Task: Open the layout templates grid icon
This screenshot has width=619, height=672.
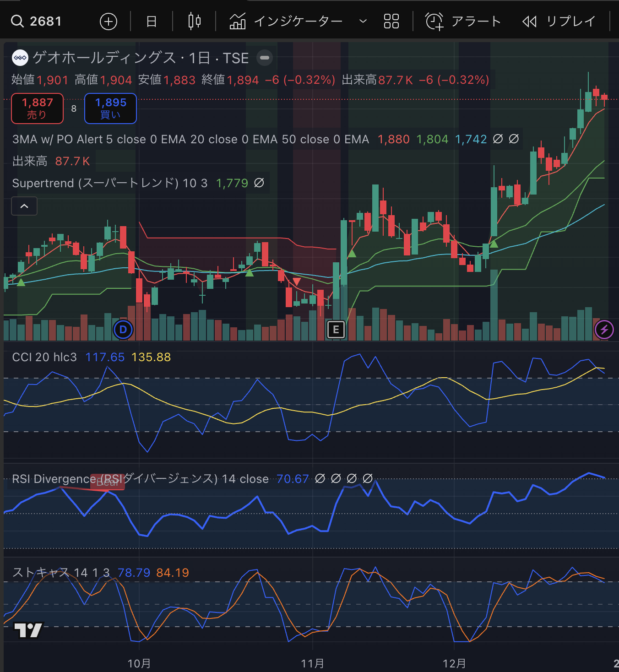Action: pyautogui.click(x=391, y=22)
